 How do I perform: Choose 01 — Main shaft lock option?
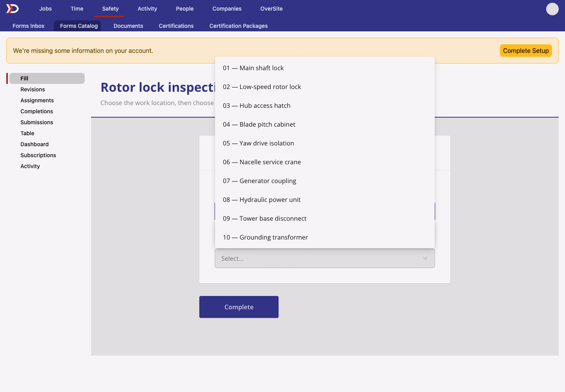coord(325,68)
